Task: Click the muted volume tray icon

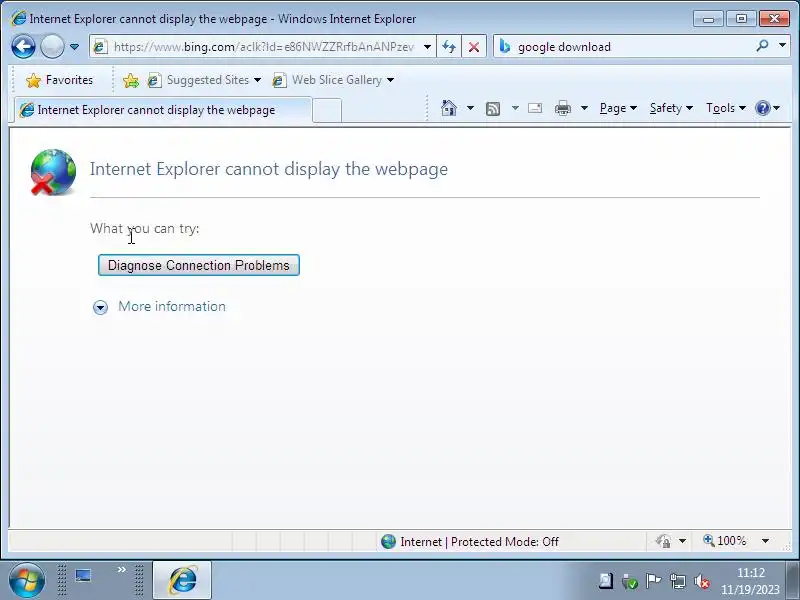Action: point(702,581)
